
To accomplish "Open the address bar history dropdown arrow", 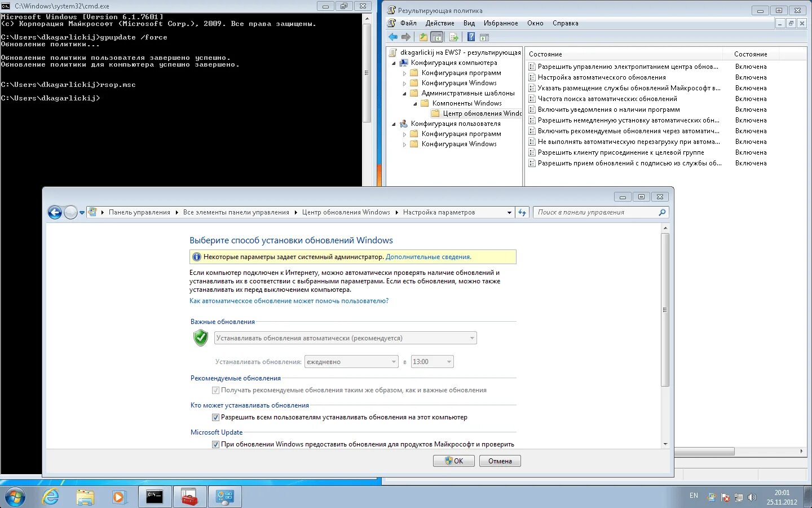I will (509, 212).
